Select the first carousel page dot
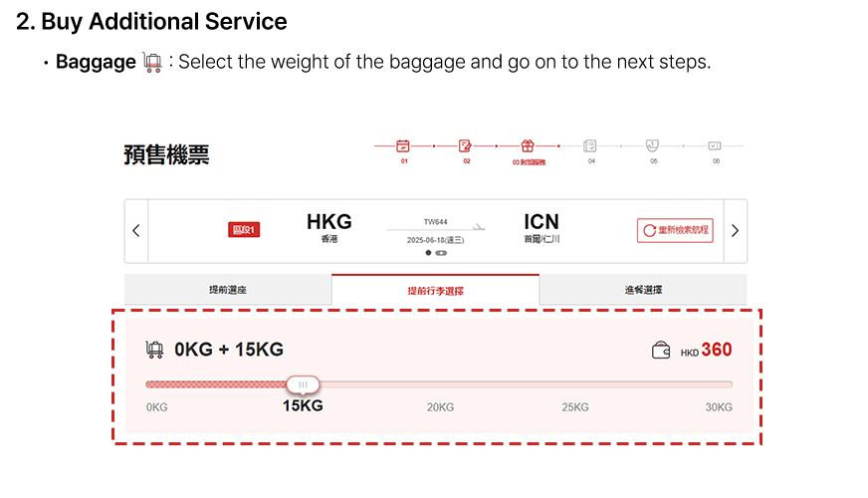 coord(429,253)
